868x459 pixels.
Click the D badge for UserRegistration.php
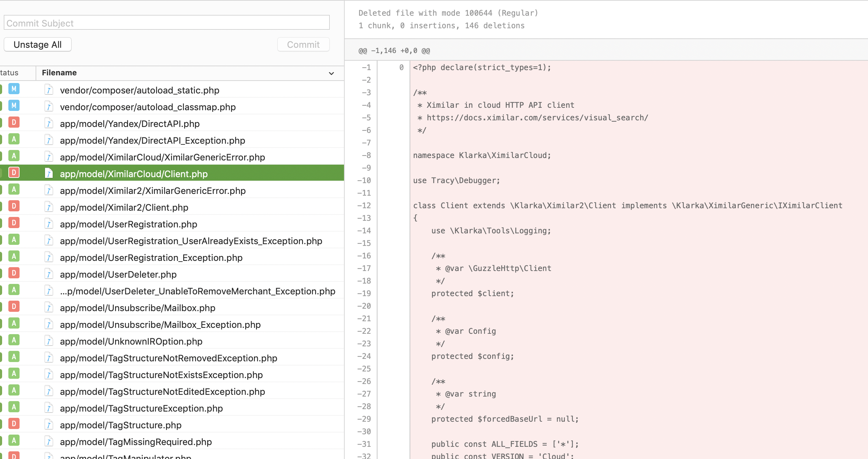click(14, 223)
